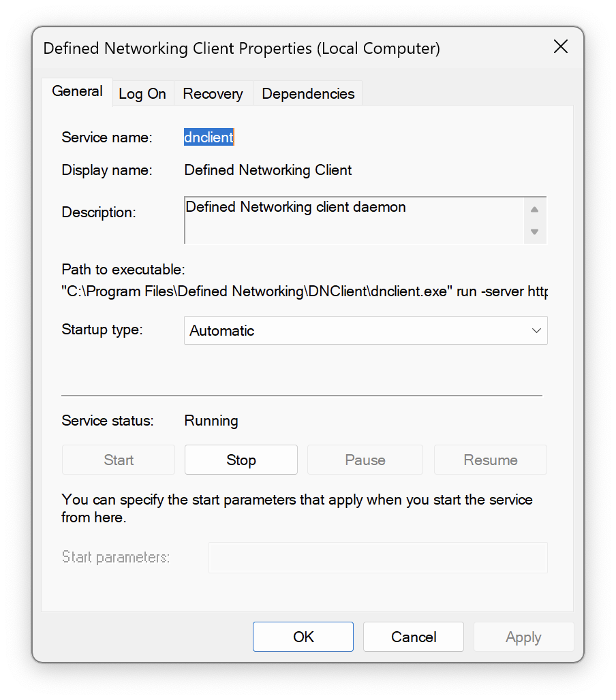616x700 pixels.
Task: Confirm settings with OK
Action: point(303,637)
